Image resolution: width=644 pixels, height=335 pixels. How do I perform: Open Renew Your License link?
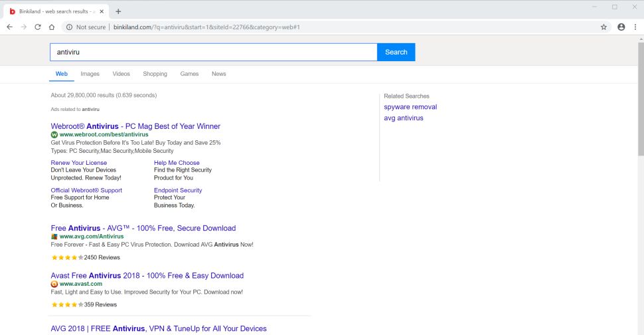pos(79,163)
